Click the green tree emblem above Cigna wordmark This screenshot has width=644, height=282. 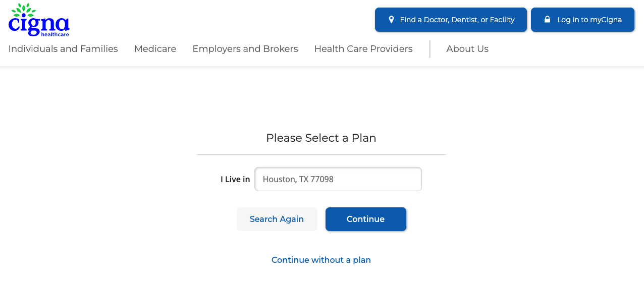click(x=24, y=11)
